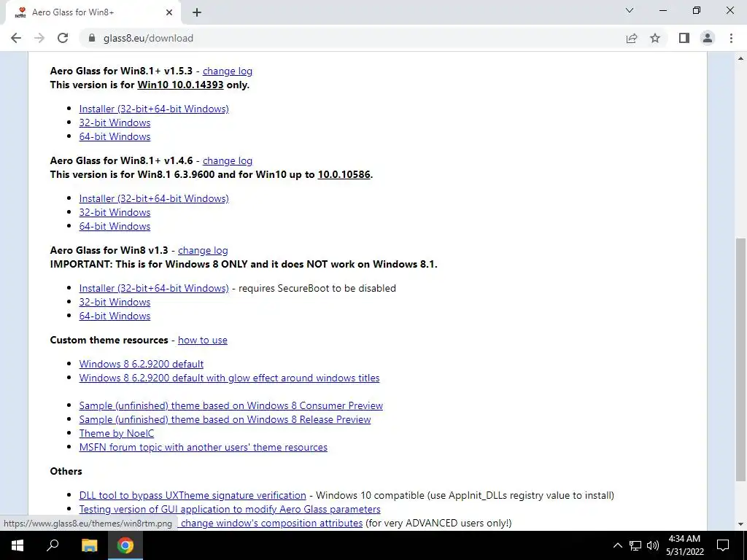Open DLL tool to bypass UXTheme link
Screen dimensions: 747x560
tap(193, 495)
